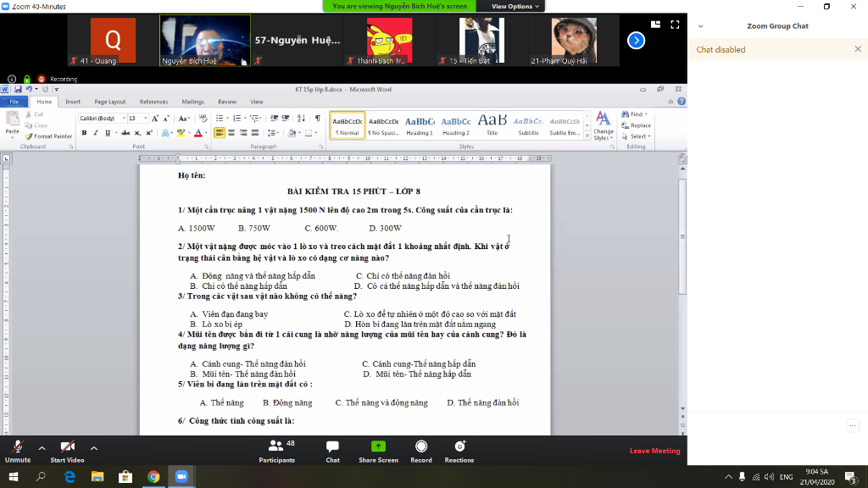The height and width of the screenshot is (488, 868).
Task: Click the Record button
Action: coord(421,452)
